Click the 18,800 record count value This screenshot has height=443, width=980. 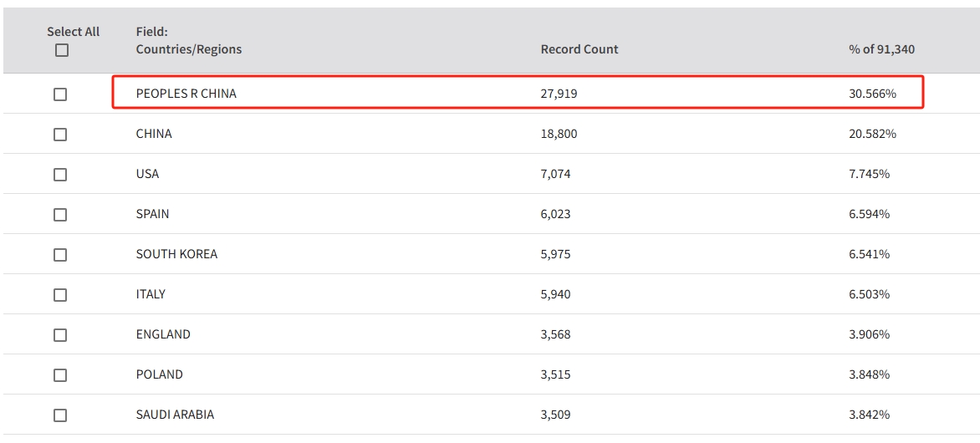point(559,134)
